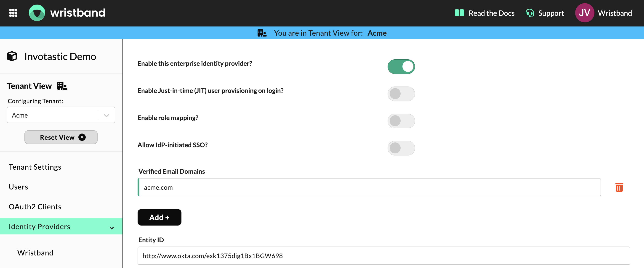
Task: Click the Acme tenant name in banner
Action: 377,33
